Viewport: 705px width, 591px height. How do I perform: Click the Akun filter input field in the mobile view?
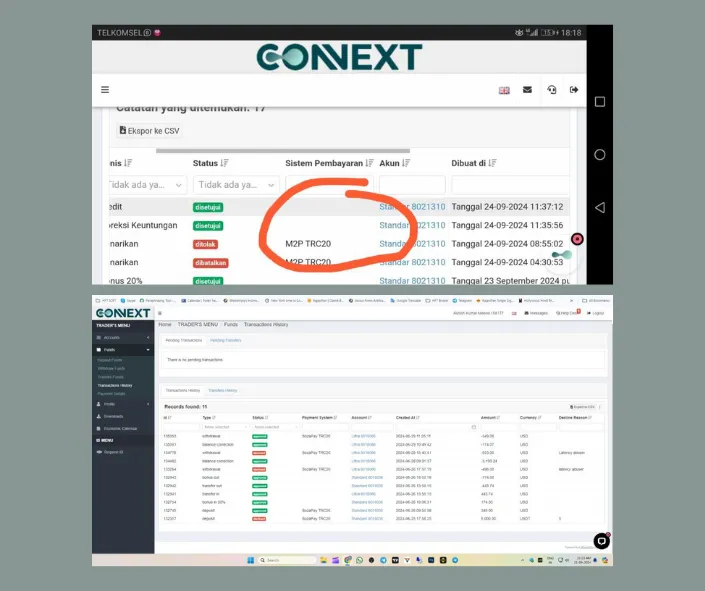coord(412,185)
